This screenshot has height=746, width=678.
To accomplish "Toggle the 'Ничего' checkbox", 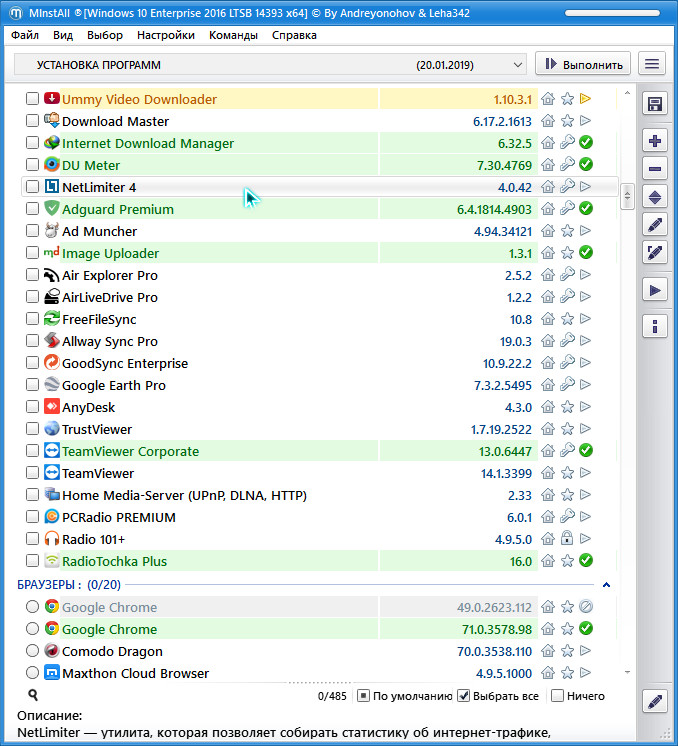I will 557,696.
